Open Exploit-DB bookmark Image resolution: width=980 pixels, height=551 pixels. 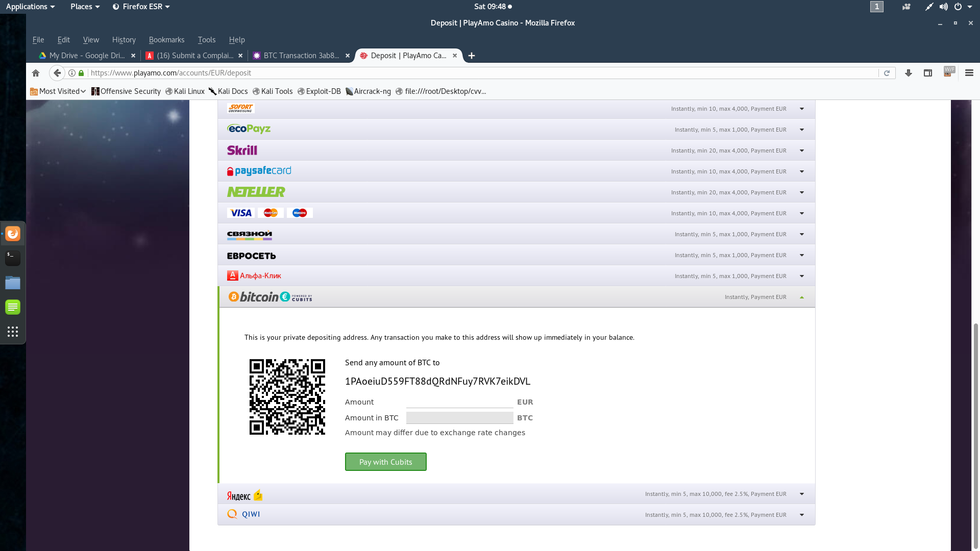(x=319, y=91)
